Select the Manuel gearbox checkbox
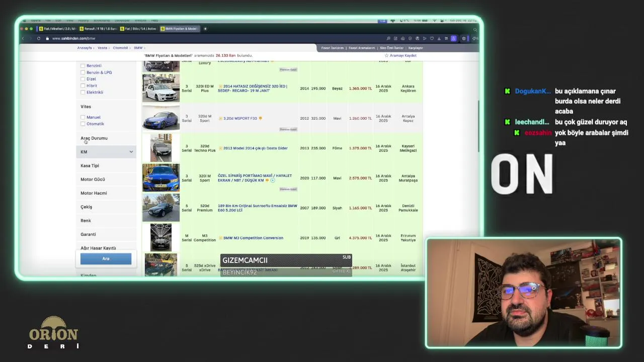644x362 pixels. coord(83,117)
